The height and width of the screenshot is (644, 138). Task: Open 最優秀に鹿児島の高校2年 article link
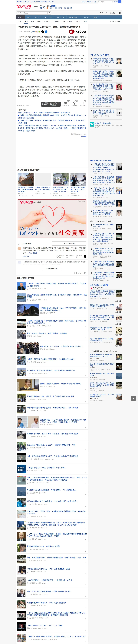tap(60, 384)
